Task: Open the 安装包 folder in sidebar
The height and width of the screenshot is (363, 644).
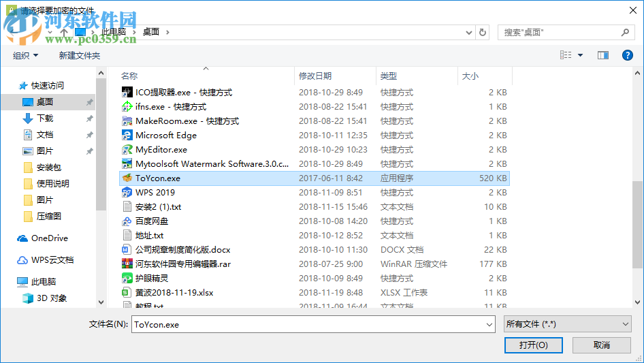Action: [x=42, y=168]
